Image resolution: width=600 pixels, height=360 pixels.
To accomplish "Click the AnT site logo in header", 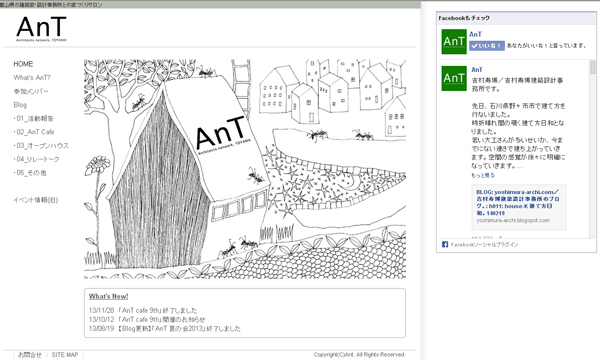I will (x=41, y=29).
